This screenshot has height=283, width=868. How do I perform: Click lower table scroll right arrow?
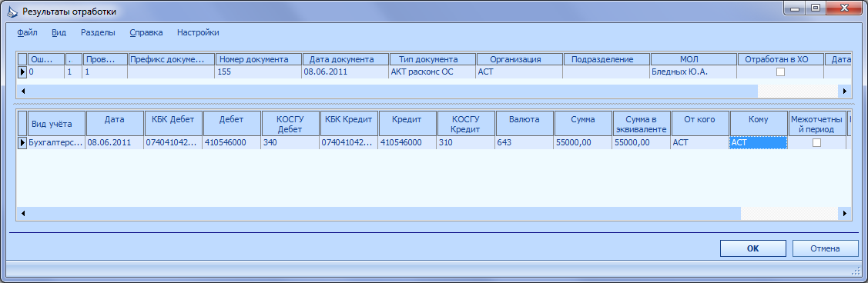(x=845, y=213)
